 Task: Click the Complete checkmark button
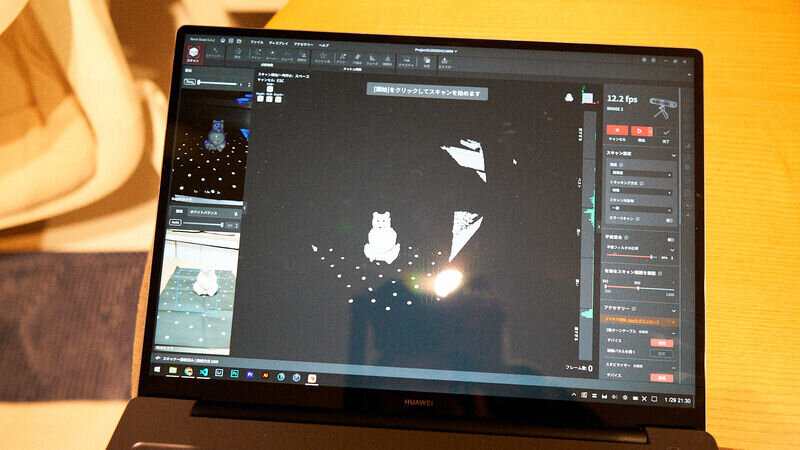[x=666, y=133]
